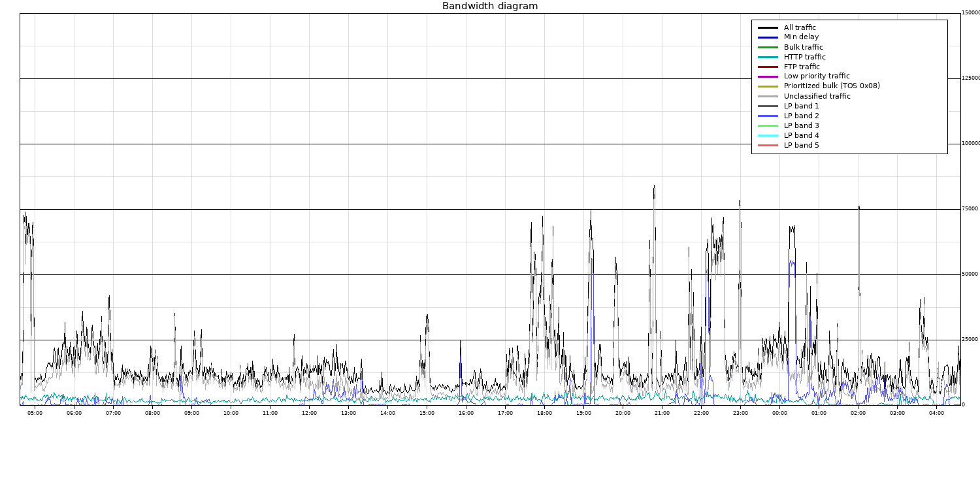The height and width of the screenshot is (490, 980).
Task: Click the Prioritized bulk (TOS 0x08) label
Action: pyautogui.click(x=832, y=86)
